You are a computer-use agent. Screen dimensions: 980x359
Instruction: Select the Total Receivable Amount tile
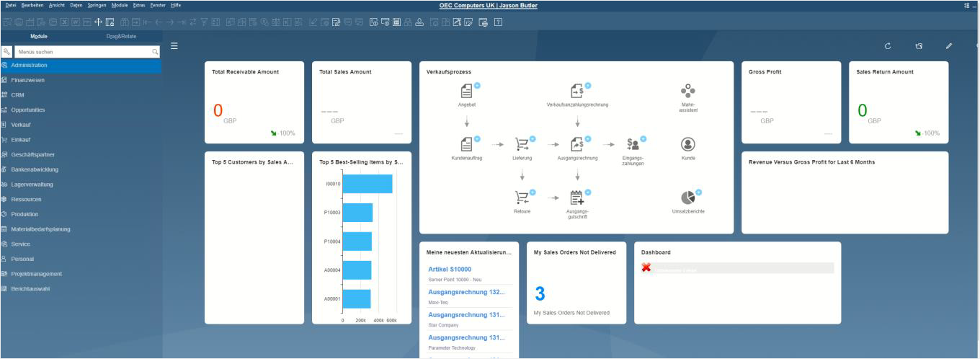(254, 102)
